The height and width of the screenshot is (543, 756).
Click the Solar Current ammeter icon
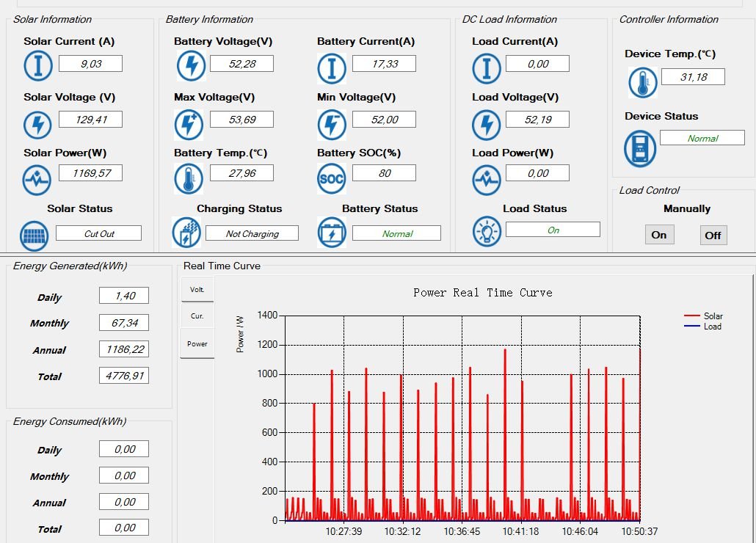point(38,66)
